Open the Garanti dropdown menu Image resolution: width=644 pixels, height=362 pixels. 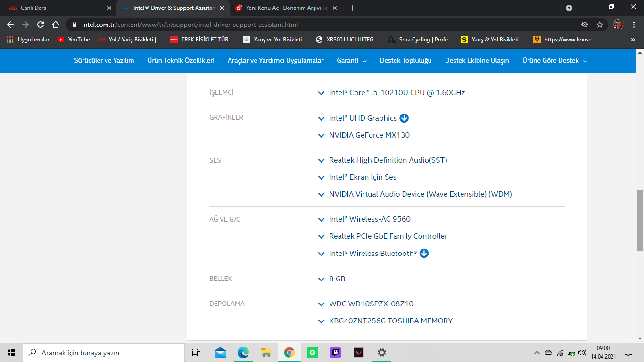point(352,60)
